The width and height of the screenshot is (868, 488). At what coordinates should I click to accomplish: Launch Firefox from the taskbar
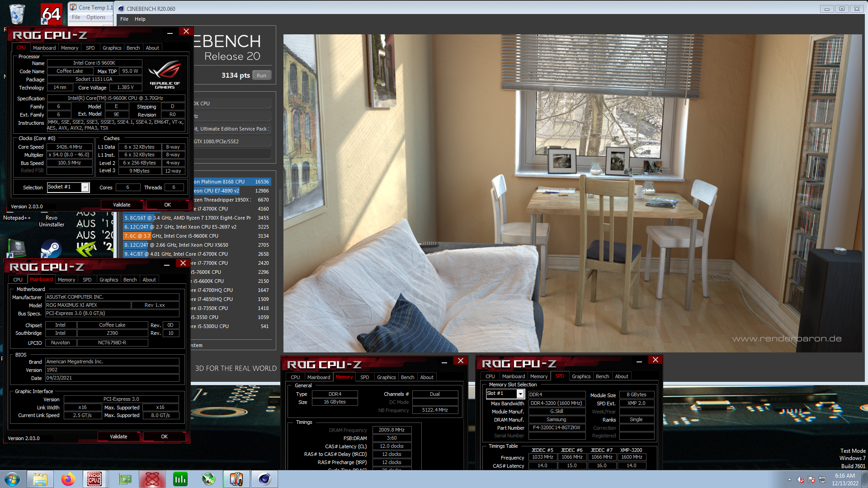(68, 479)
